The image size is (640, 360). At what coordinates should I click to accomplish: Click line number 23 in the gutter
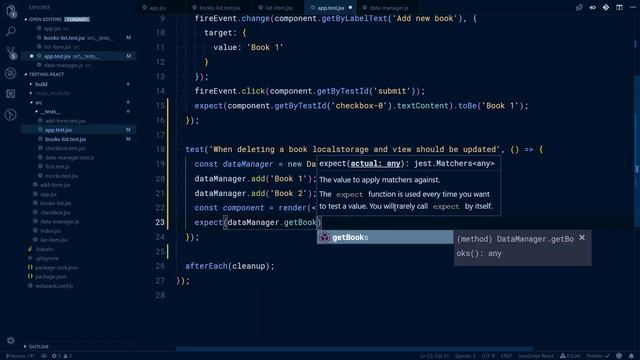click(160, 222)
